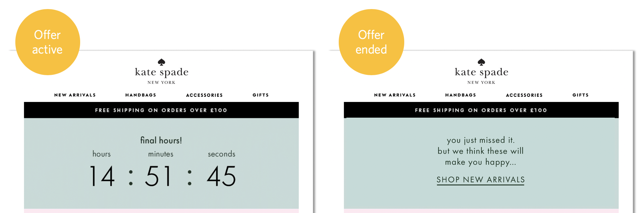Screen dimensions: 644x213
Task: Click the 'kate spade' wordmark in left email
Action: click(162, 72)
